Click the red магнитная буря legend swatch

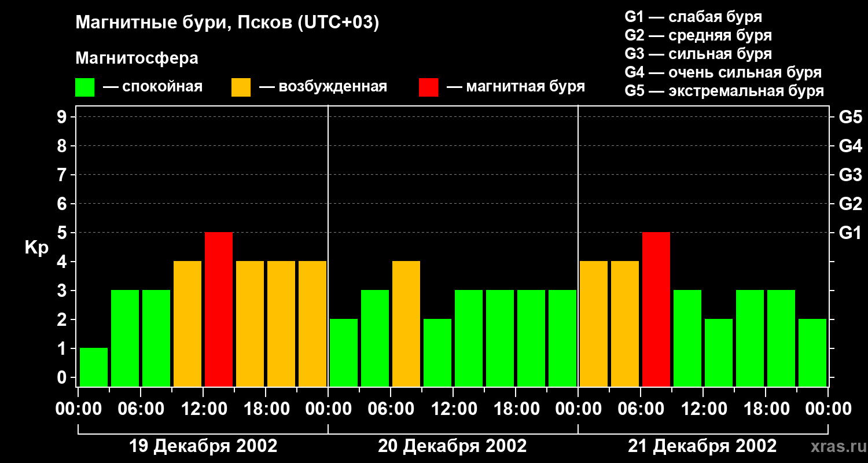click(428, 87)
